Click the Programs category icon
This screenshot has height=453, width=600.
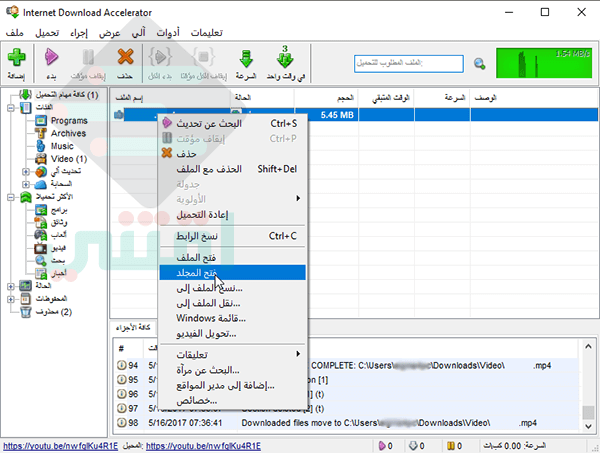[41, 121]
